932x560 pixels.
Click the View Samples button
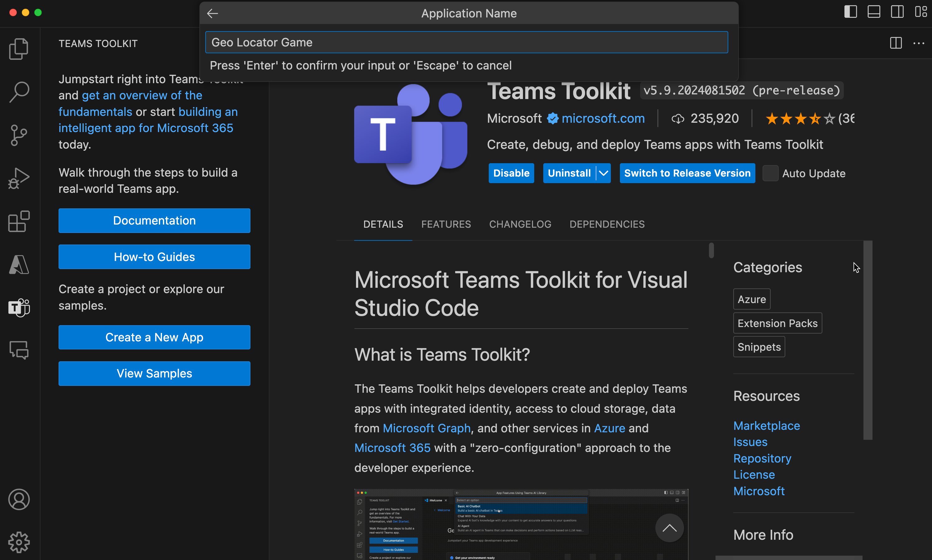(x=154, y=373)
